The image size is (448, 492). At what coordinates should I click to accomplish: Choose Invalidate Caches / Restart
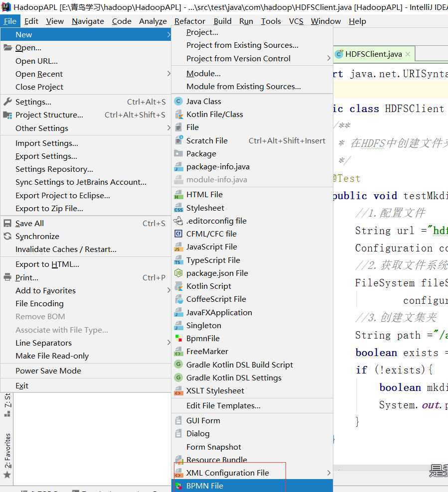point(66,249)
